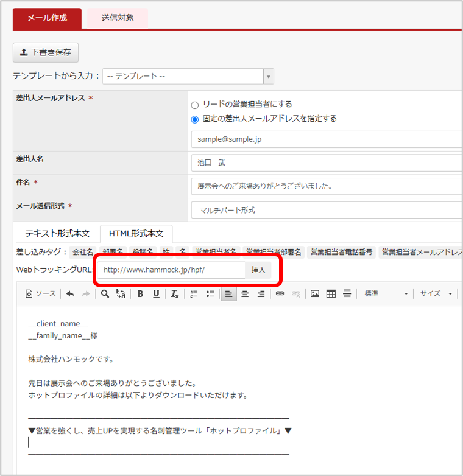Click the undo arrow icon
The height and width of the screenshot is (476, 463).
(x=70, y=293)
